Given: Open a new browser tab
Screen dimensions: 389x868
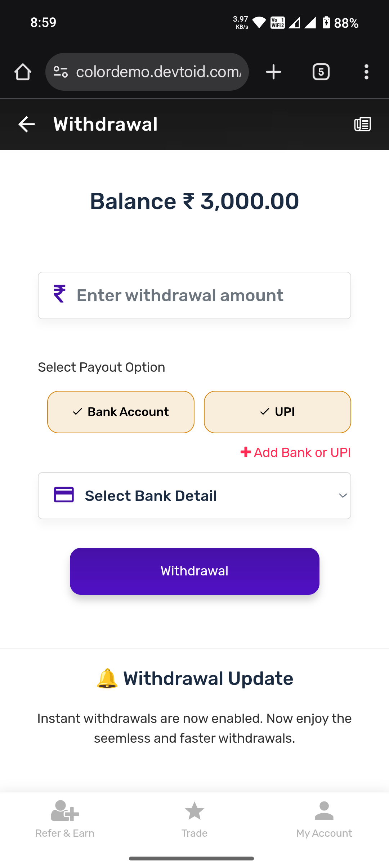Looking at the screenshot, I should click(273, 72).
